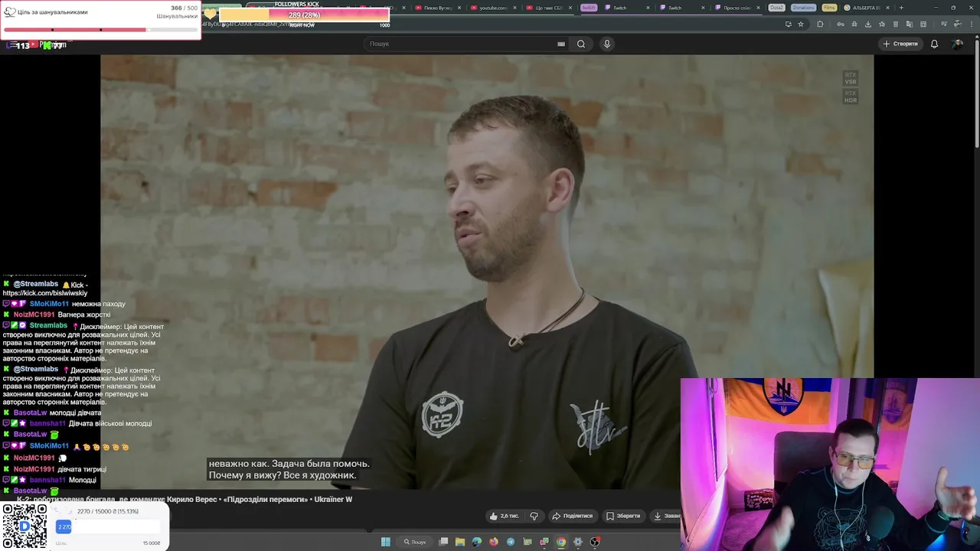The image size is (980, 551).
Task: Click the streamer webcam overlay
Action: 830,464
